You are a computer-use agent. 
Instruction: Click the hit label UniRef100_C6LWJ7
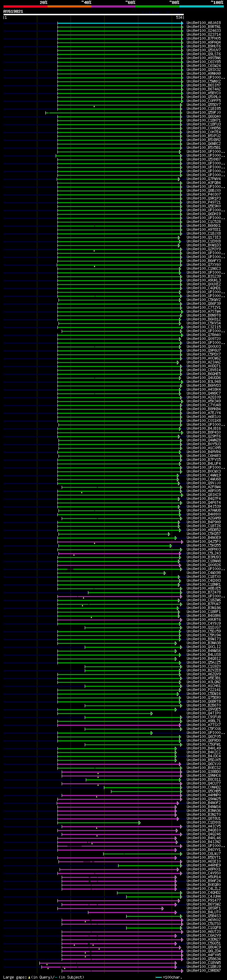203,854
